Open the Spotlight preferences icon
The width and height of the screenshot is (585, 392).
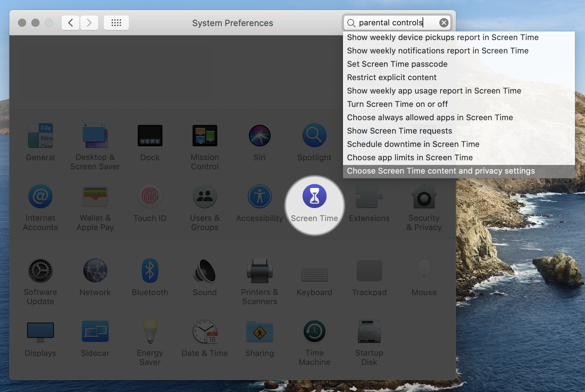coord(315,136)
